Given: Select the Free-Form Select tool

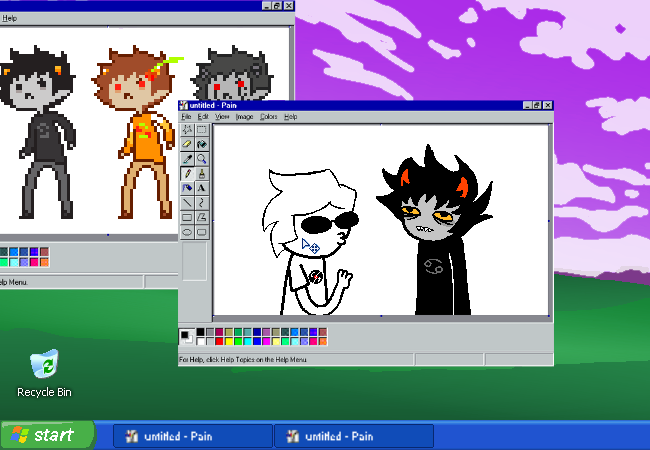Looking at the screenshot, I should (x=187, y=129).
